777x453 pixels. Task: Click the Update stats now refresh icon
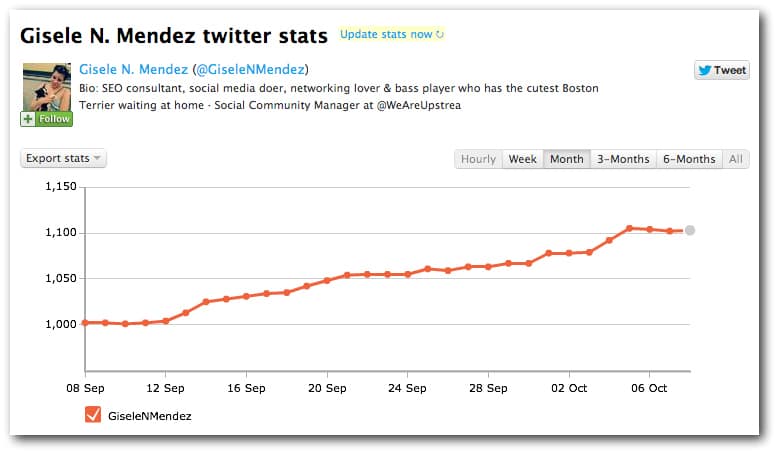[440, 35]
